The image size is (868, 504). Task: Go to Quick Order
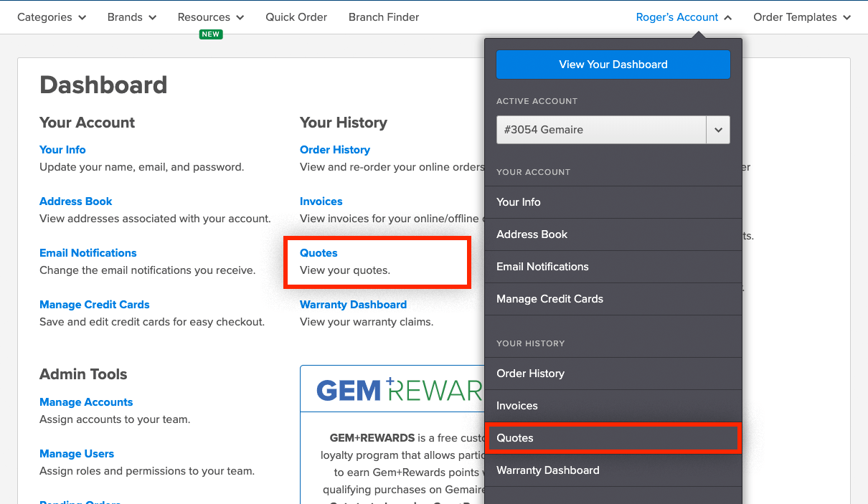coord(296,17)
